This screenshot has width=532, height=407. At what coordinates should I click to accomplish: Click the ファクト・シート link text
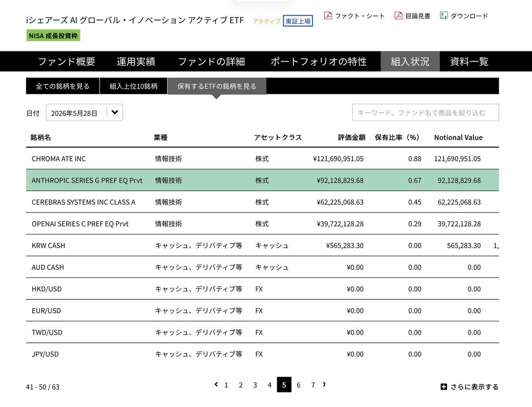pos(360,16)
